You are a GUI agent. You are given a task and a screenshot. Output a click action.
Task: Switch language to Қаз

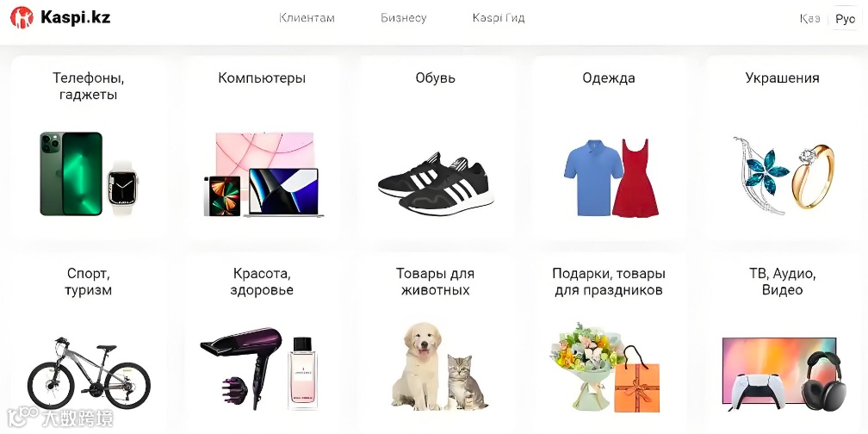pyautogui.click(x=809, y=19)
